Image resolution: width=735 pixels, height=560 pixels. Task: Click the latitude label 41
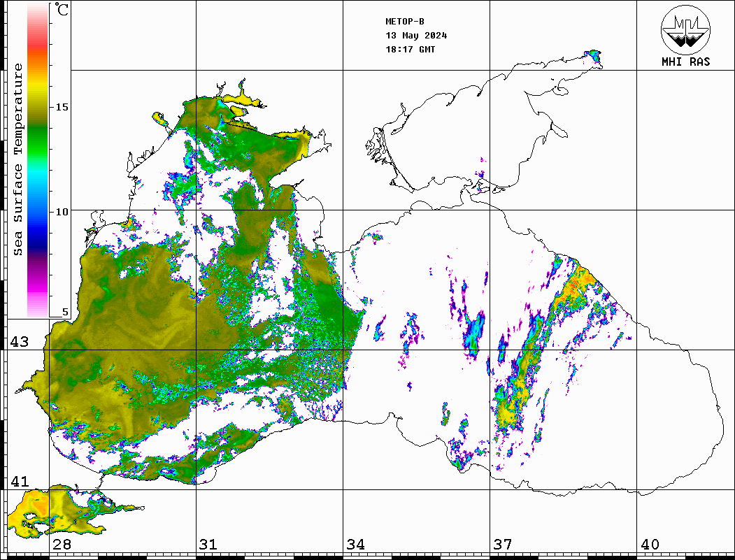point(19,481)
